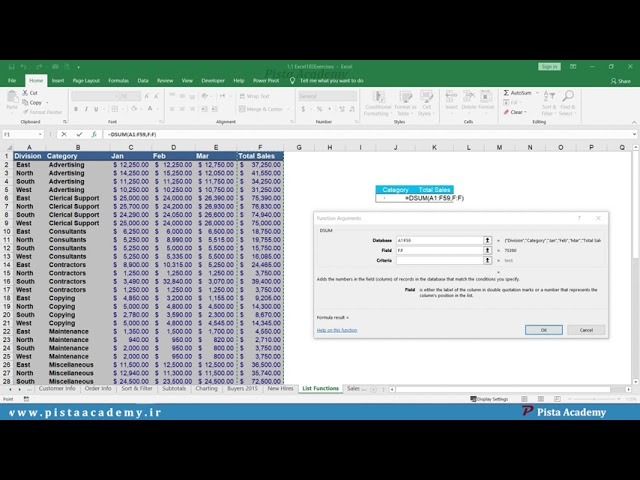Click the AutoSum sigma icon

tap(506, 93)
